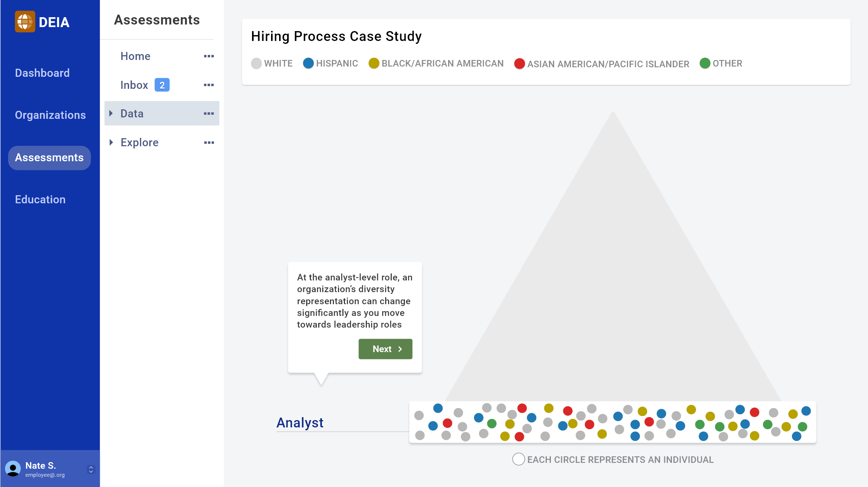Open the Organizations sidebar section
868x487 pixels.
(50, 115)
